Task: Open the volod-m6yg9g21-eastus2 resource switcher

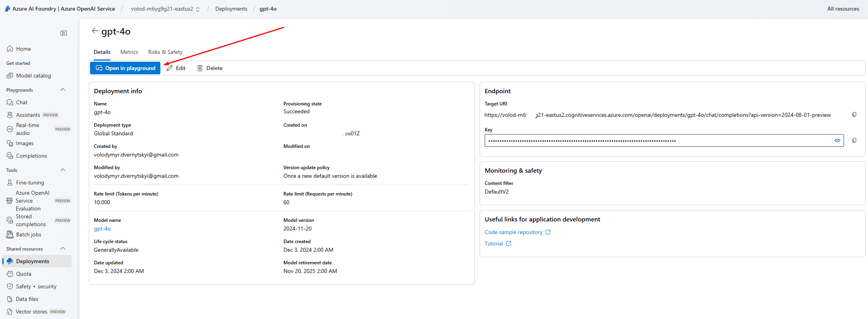Action: pyautogui.click(x=166, y=9)
